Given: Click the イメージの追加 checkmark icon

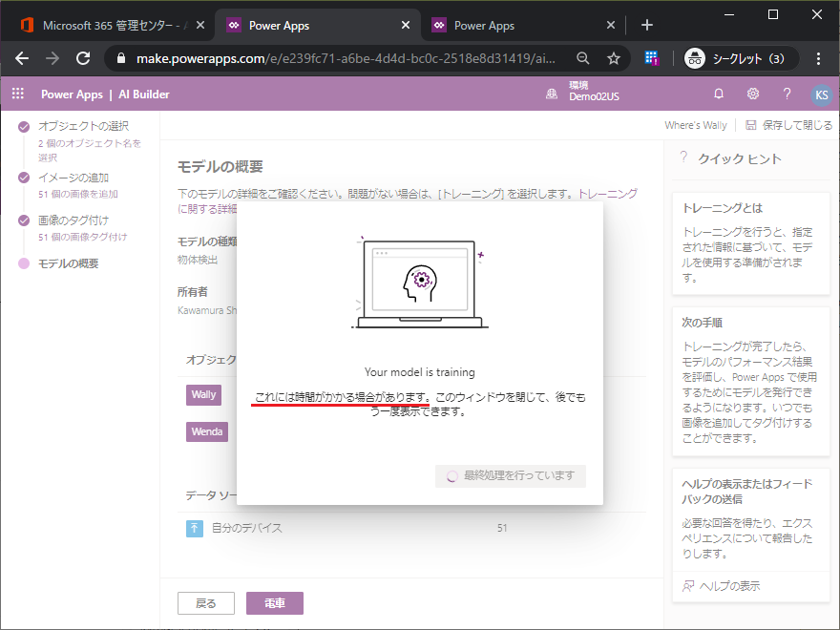Looking at the screenshot, I should click(x=24, y=178).
